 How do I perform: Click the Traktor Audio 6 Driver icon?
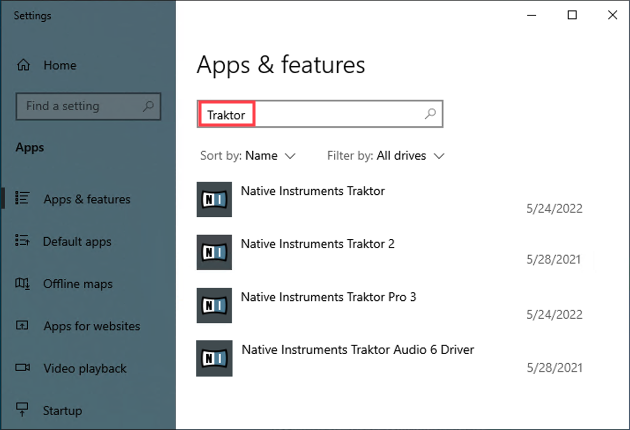(214, 358)
